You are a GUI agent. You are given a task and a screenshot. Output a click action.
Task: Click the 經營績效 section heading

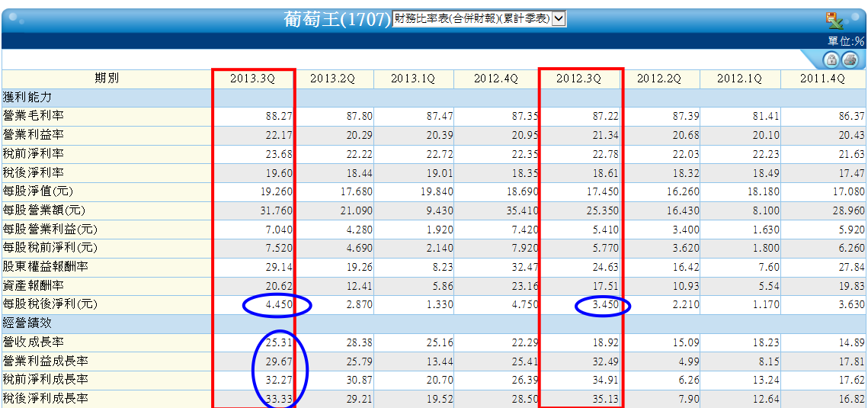(27, 323)
